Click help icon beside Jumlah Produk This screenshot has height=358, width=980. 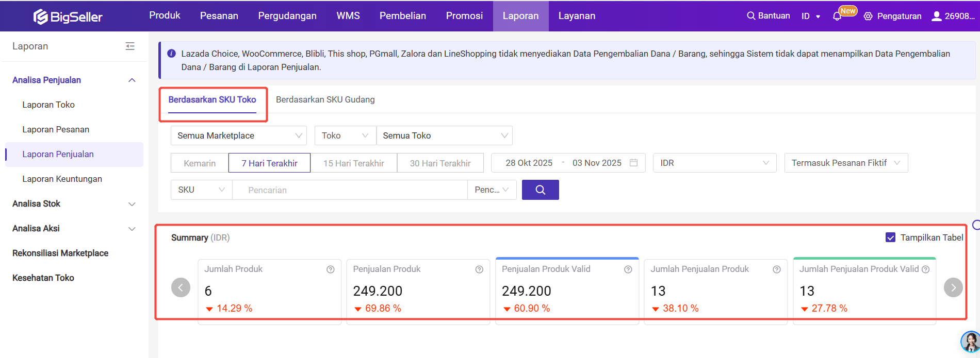[331, 269]
